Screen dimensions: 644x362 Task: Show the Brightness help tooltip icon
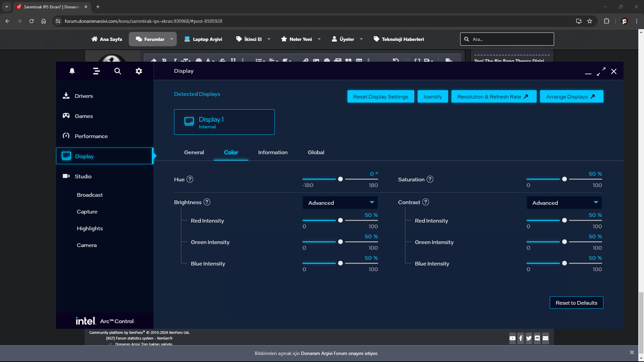pyautogui.click(x=207, y=202)
